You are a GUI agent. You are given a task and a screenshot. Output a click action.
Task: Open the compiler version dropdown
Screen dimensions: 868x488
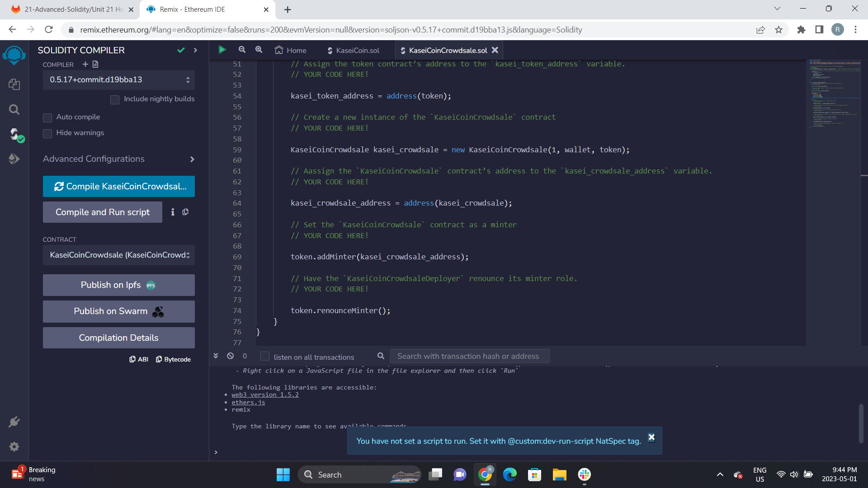[x=118, y=80]
